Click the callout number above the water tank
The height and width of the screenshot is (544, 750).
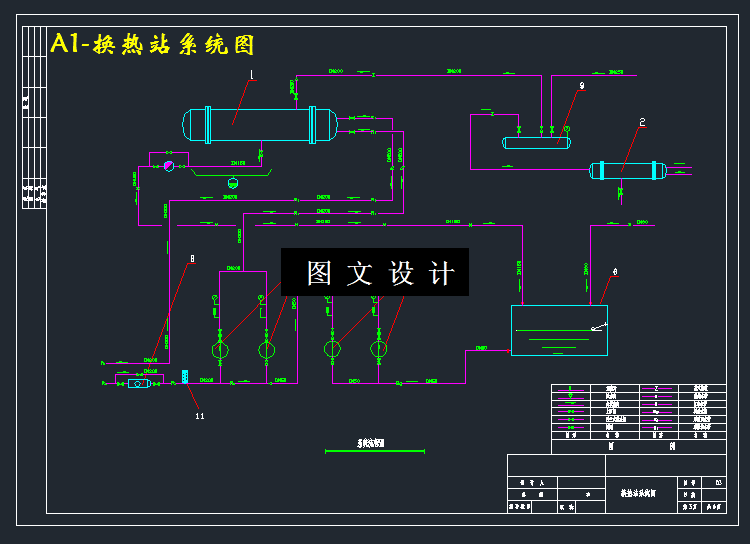click(615, 272)
